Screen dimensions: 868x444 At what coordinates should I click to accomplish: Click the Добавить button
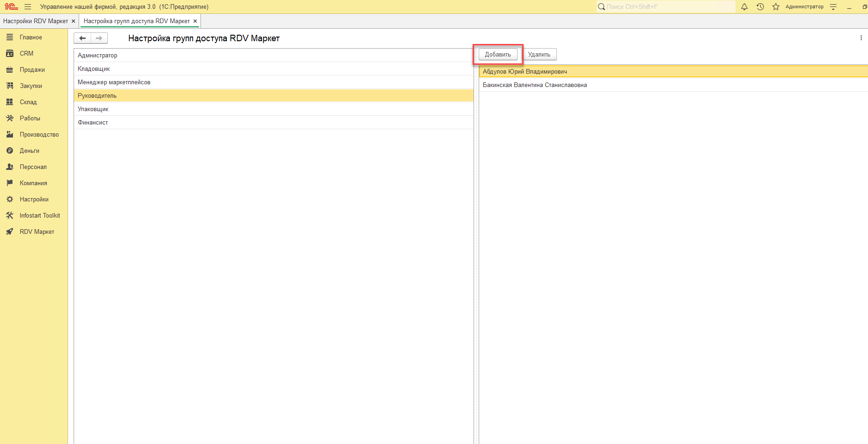pyautogui.click(x=498, y=54)
